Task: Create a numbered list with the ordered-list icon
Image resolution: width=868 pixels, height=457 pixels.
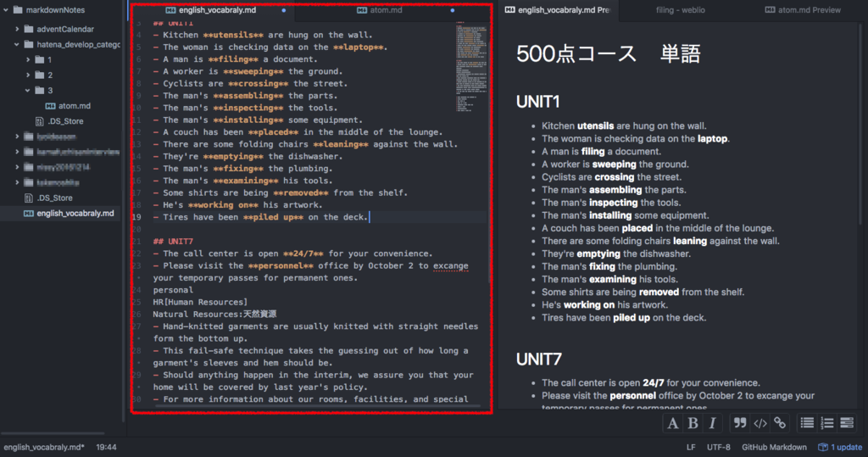Action: pos(827,423)
